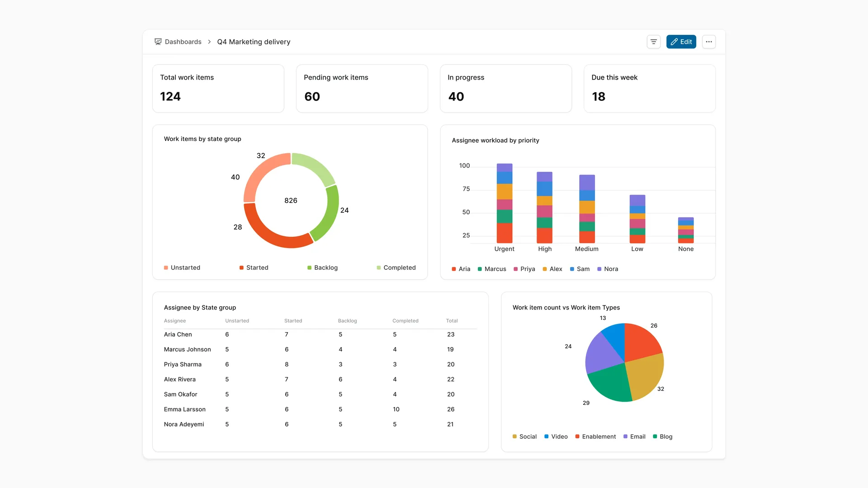Select the Emma Larsson row name

pos(184,409)
